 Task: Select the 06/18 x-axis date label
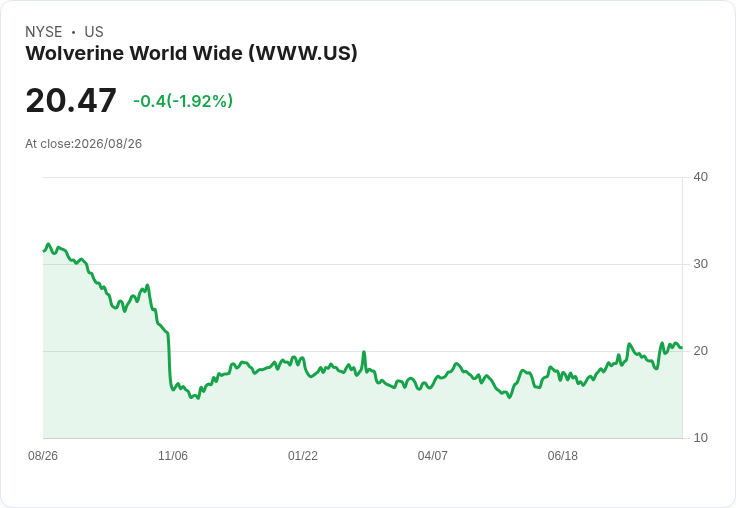(562, 455)
